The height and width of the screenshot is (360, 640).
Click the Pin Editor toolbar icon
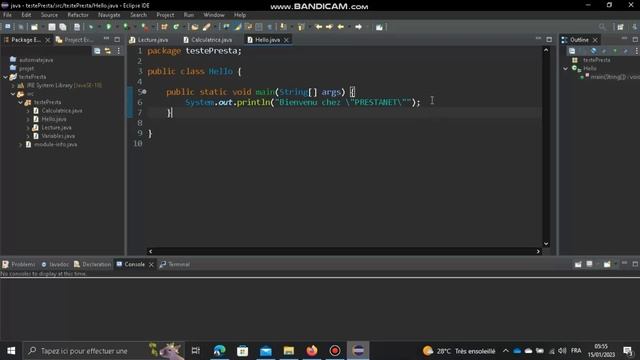[379, 27]
